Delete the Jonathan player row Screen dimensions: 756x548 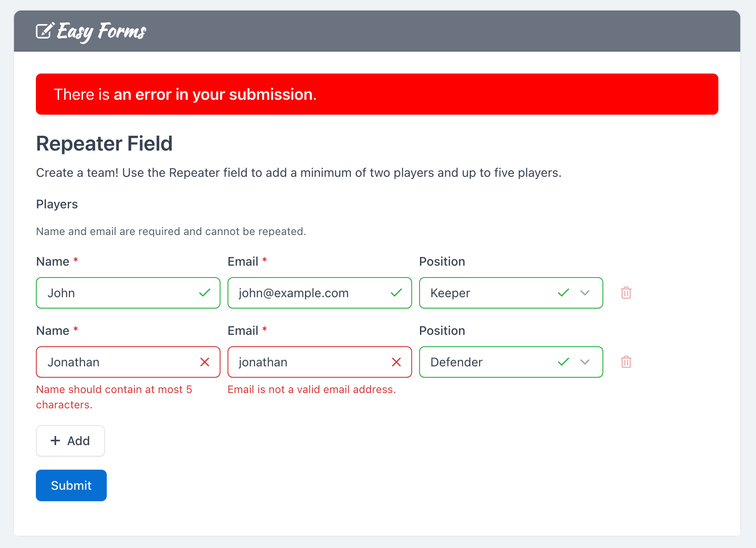click(626, 362)
